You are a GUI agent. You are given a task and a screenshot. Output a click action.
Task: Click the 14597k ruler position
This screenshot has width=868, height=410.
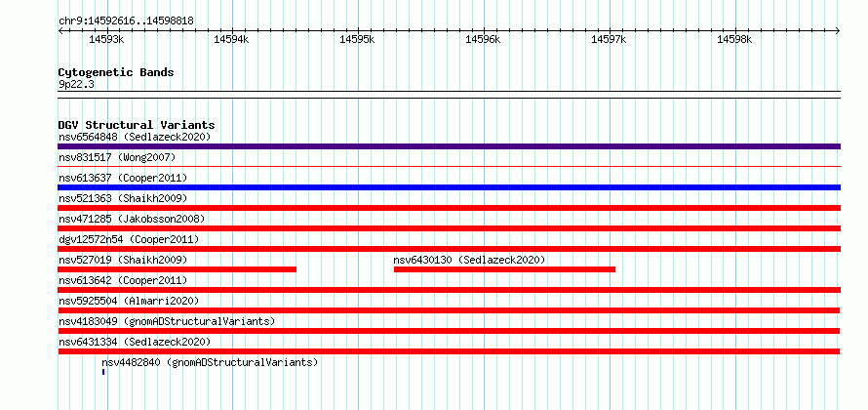pos(609,39)
